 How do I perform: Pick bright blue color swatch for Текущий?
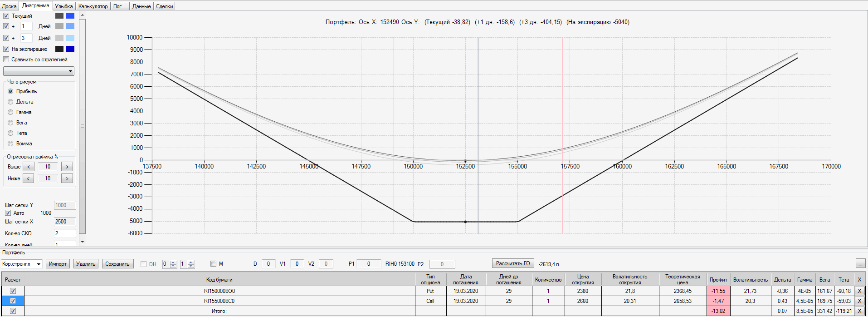pyautogui.click(x=70, y=15)
